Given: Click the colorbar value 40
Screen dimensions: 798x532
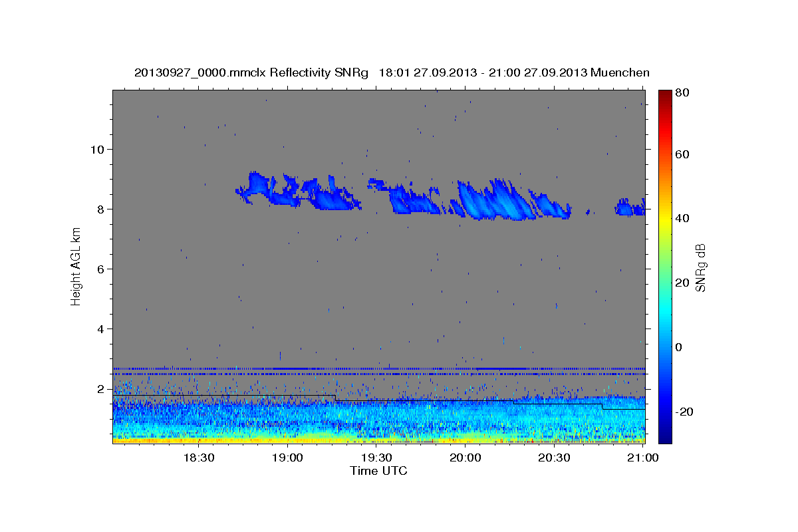Looking at the screenshot, I should pos(682,218).
